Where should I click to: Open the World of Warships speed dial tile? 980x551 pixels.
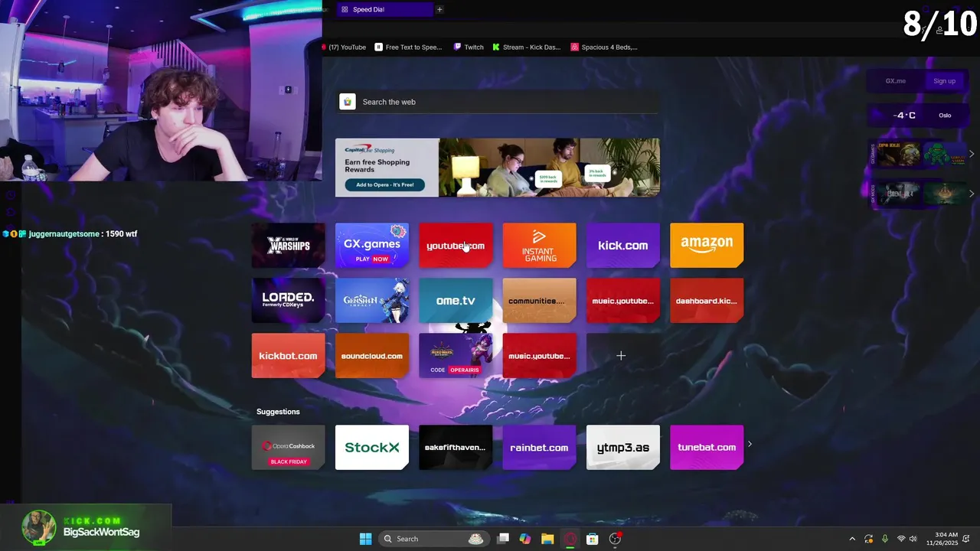[289, 246]
